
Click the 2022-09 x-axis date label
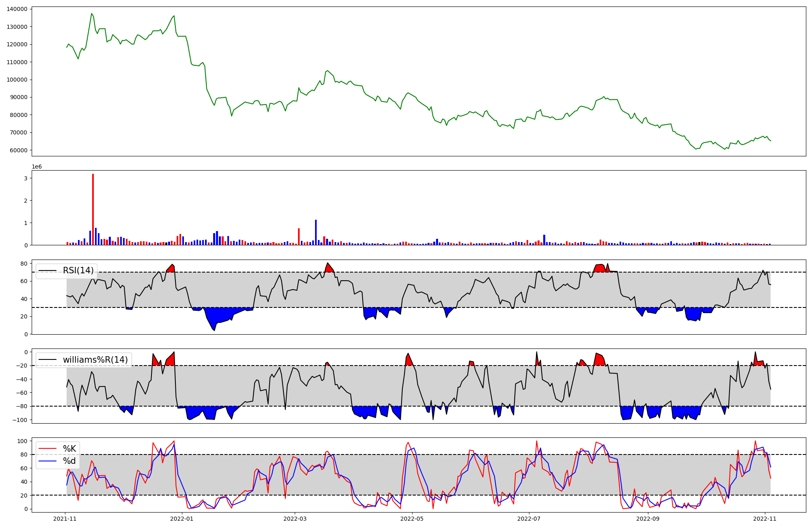point(648,519)
